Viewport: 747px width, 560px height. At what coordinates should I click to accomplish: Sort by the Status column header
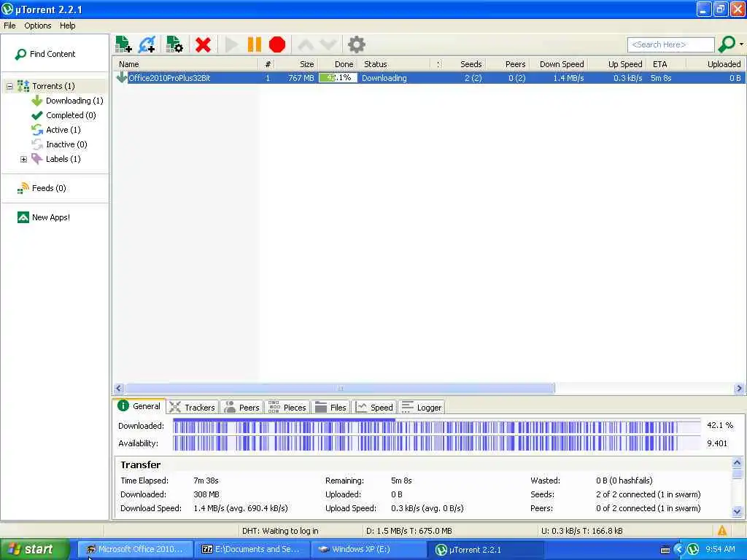394,64
